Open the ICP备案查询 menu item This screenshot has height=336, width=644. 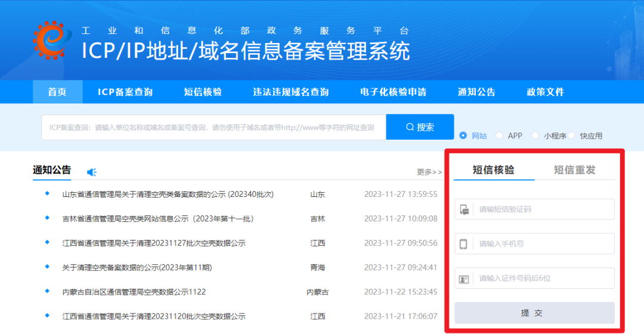125,92
